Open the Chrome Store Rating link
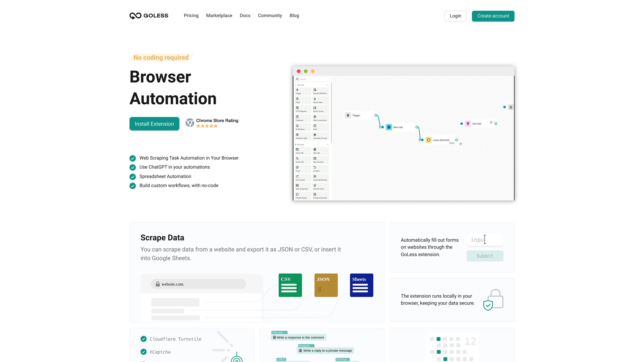 point(217,121)
